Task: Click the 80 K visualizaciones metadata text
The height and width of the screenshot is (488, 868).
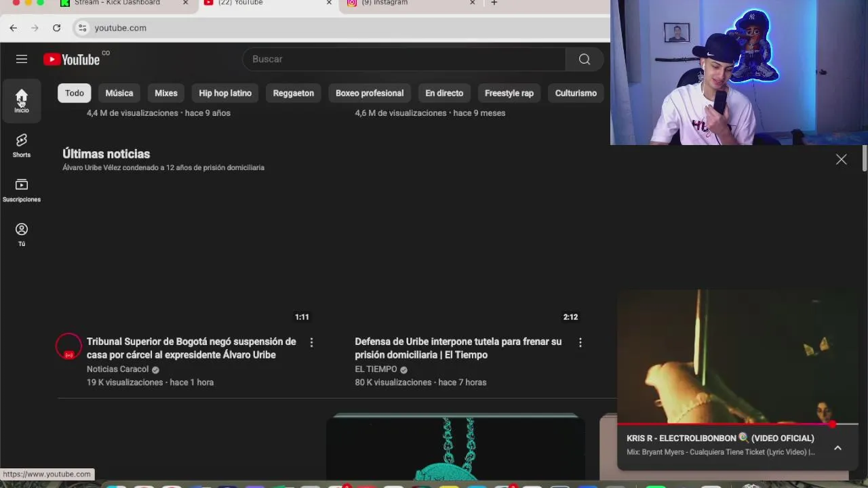Action: (x=393, y=382)
